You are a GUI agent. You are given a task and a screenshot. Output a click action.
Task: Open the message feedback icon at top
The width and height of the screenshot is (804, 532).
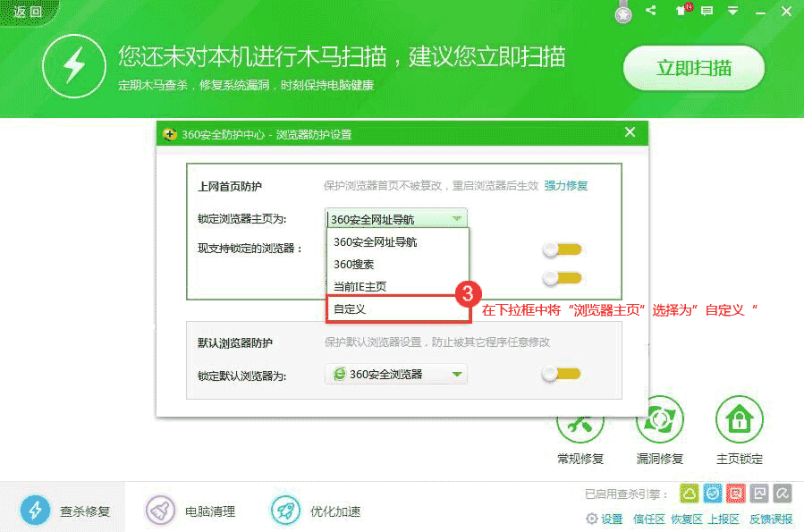[707, 11]
